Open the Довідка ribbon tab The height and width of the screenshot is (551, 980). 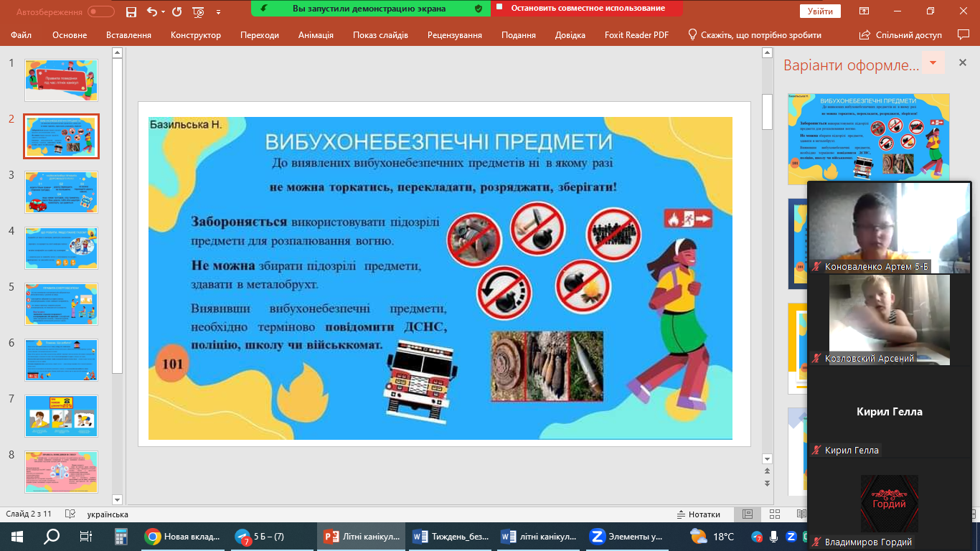point(570,34)
